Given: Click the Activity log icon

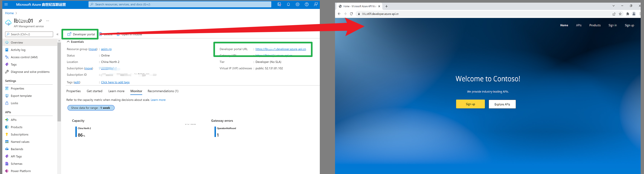Looking at the screenshot, I should click(x=7, y=50).
